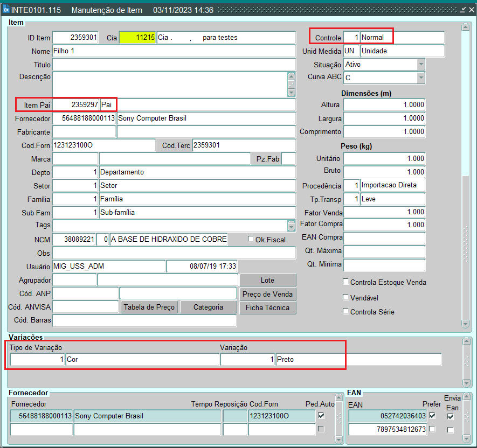Click Descrição field scroll-up arrow
The height and width of the screenshot is (448, 477).
click(x=292, y=76)
